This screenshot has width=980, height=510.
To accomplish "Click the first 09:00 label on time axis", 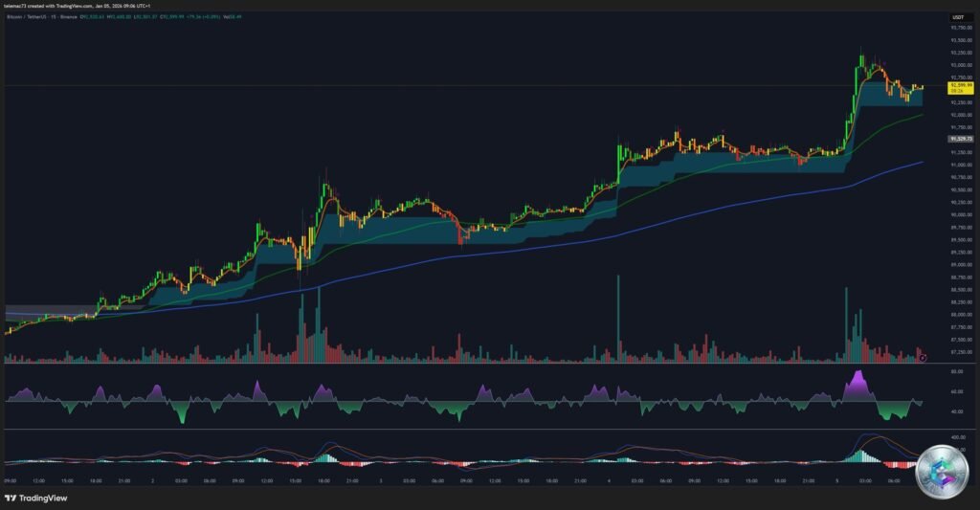I will pyautogui.click(x=10, y=481).
